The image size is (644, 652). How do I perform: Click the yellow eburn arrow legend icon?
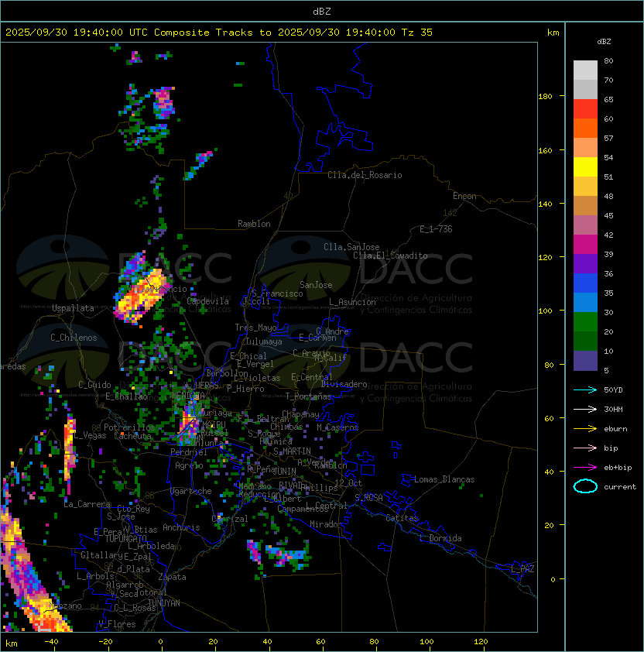pyautogui.click(x=585, y=429)
